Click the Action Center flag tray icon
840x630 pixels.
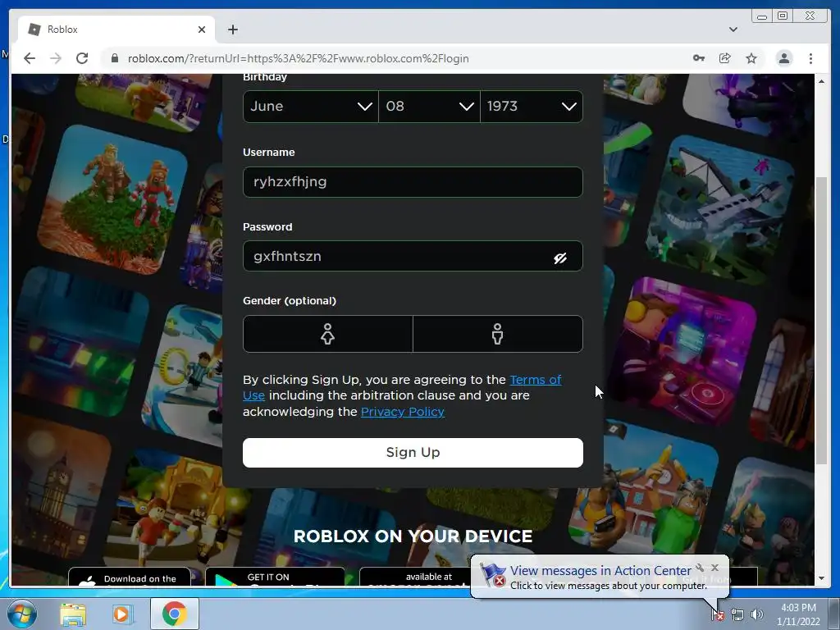pyautogui.click(x=718, y=615)
